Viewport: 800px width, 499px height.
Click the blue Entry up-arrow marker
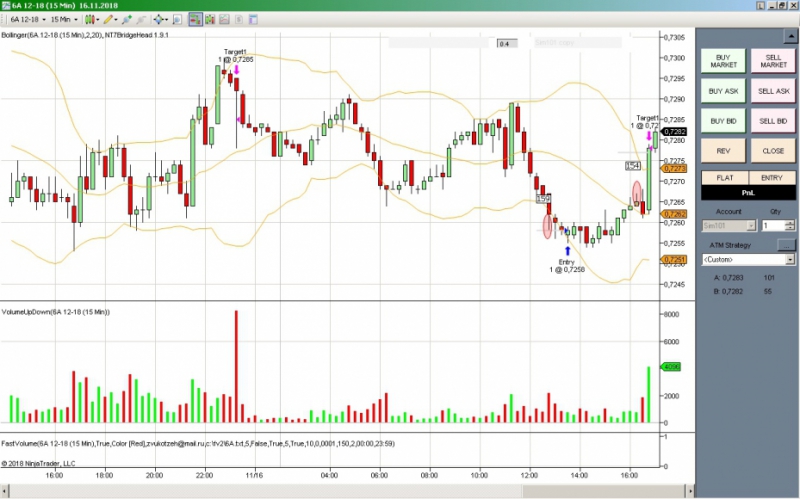(567, 251)
